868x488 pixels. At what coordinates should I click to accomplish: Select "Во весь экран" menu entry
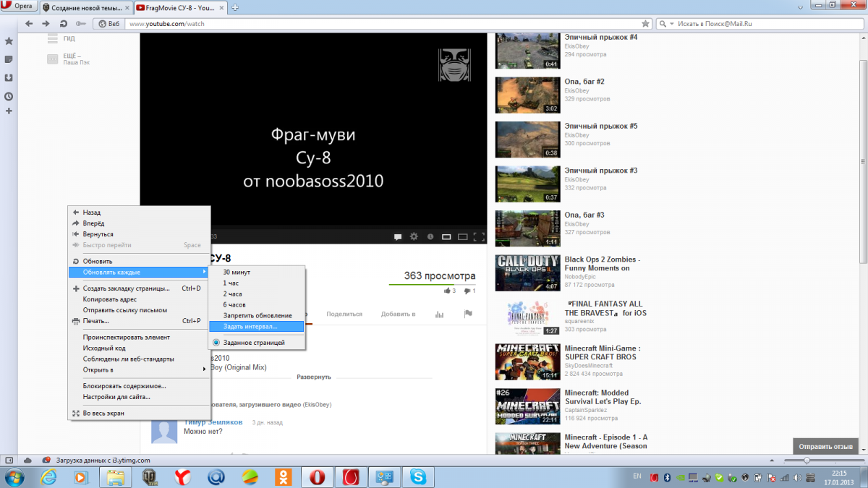(139, 413)
